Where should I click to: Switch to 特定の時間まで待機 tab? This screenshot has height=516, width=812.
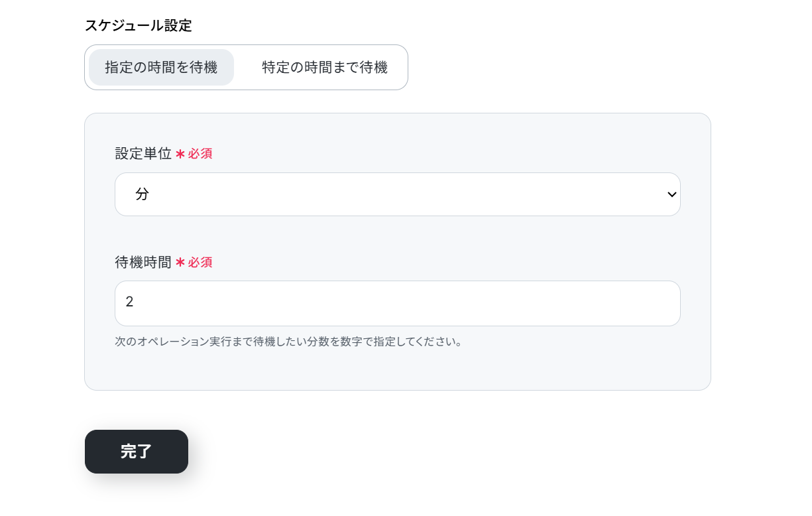tap(324, 68)
